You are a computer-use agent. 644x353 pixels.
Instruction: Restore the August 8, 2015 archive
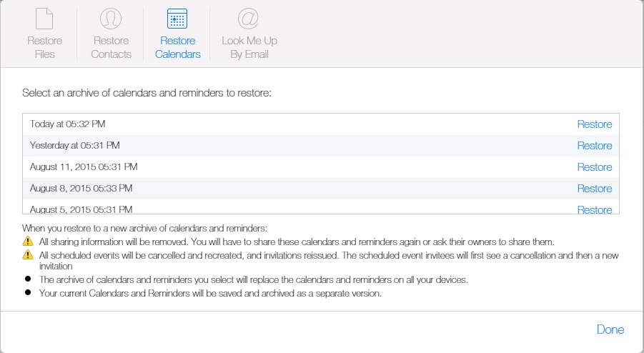[594, 189]
